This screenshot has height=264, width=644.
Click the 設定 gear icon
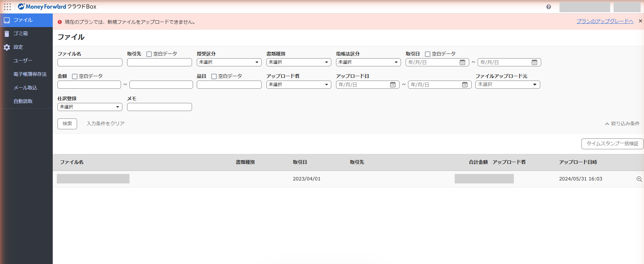(7, 47)
